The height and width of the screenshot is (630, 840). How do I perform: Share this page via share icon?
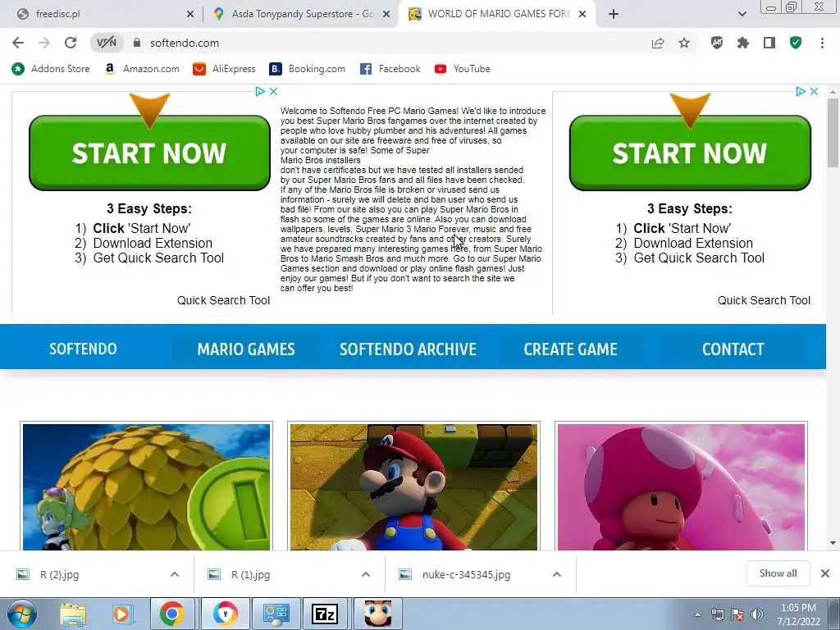tap(658, 43)
